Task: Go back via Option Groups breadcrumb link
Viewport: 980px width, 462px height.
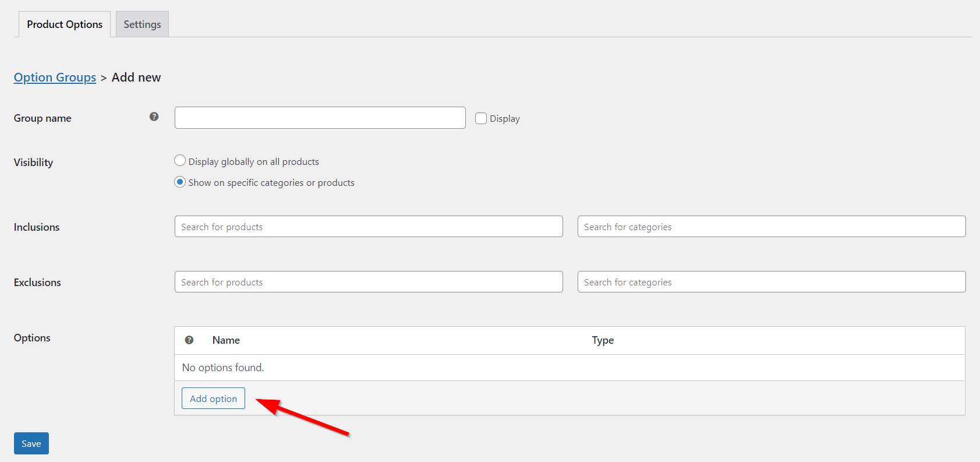Action: pyautogui.click(x=55, y=77)
